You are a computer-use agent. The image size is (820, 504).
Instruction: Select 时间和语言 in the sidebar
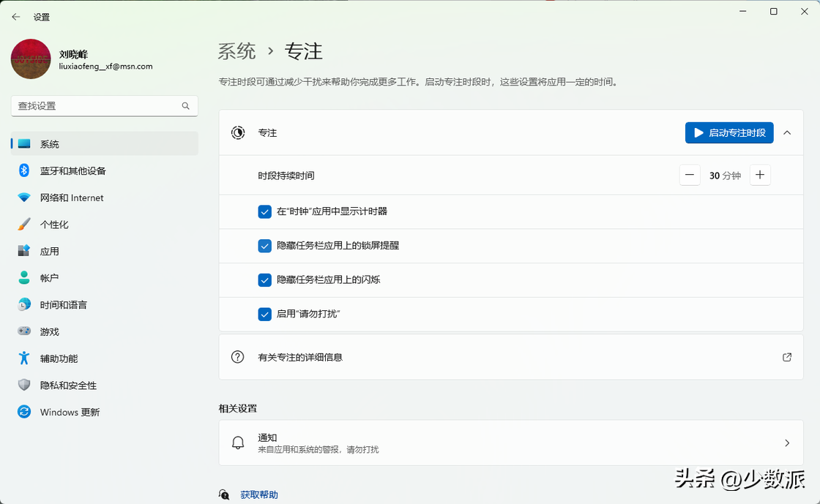[63, 305]
